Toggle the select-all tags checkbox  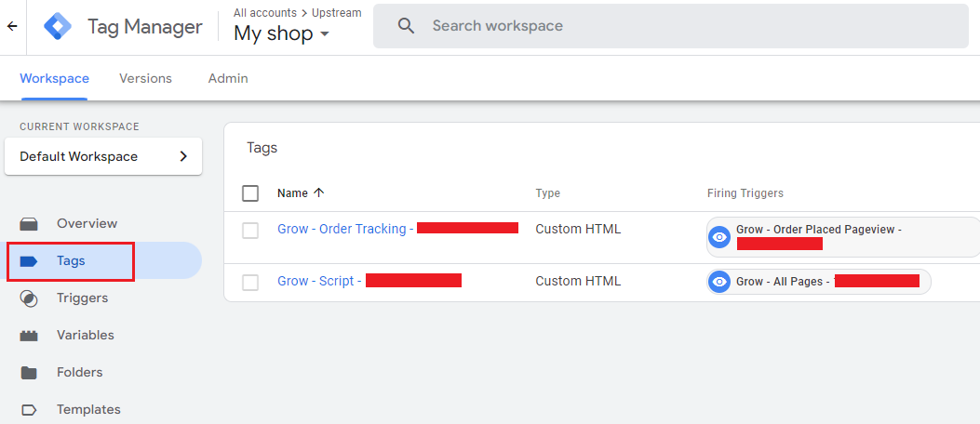(x=250, y=193)
